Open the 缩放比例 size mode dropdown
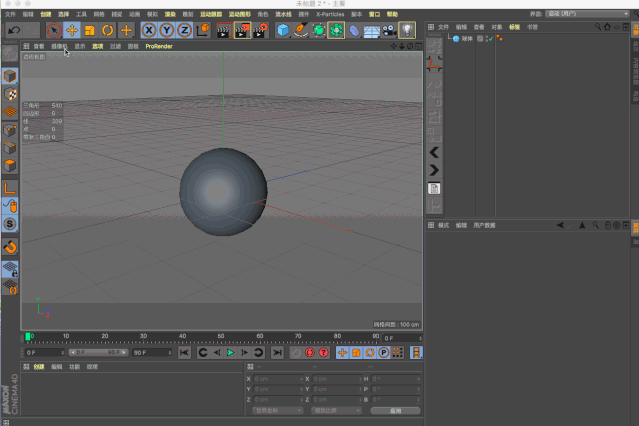This screenshot has height=426, width=639. click(337, 411)
